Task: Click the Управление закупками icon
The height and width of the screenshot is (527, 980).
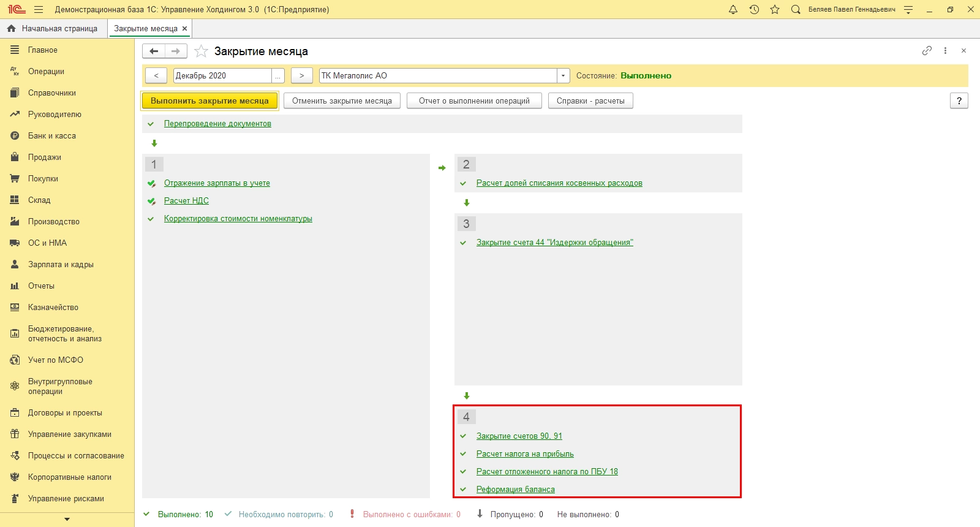Action: [x=15, y=434]
